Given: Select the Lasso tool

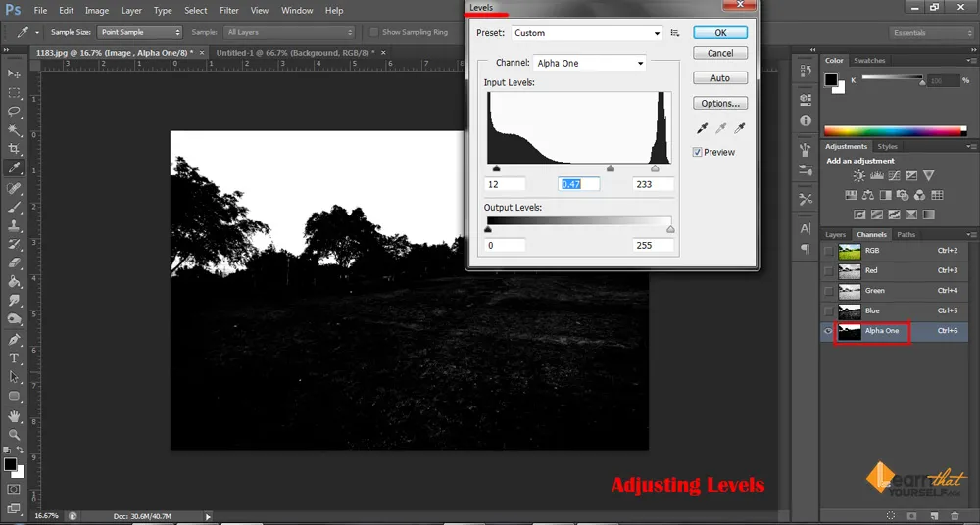Looking at the screenshot, I should 14,112.
